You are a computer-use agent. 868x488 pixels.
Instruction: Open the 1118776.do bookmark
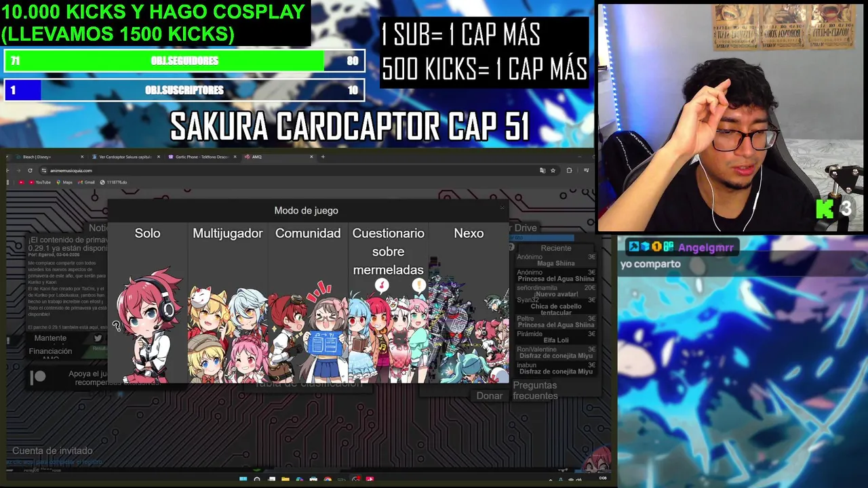113,182
